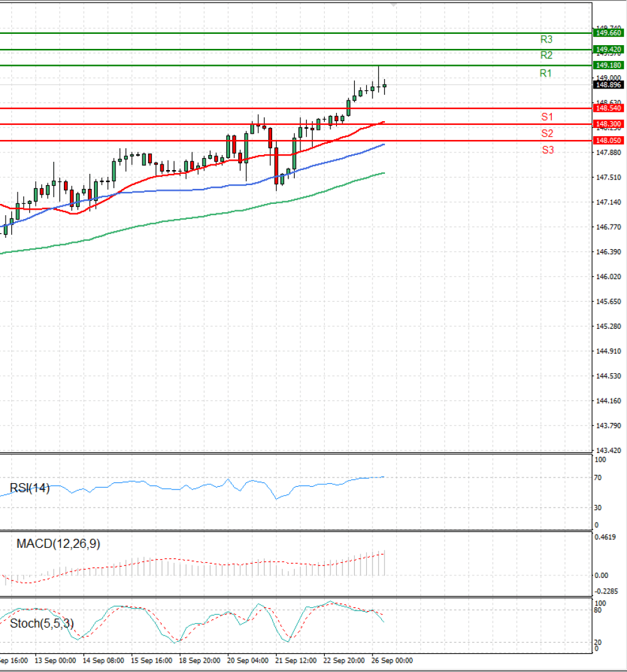Image resolution: width=627 pixels, height=672 pixels.
Task: Click the Stoch(5,5,3) indicator label
Action: pos(41,624)
